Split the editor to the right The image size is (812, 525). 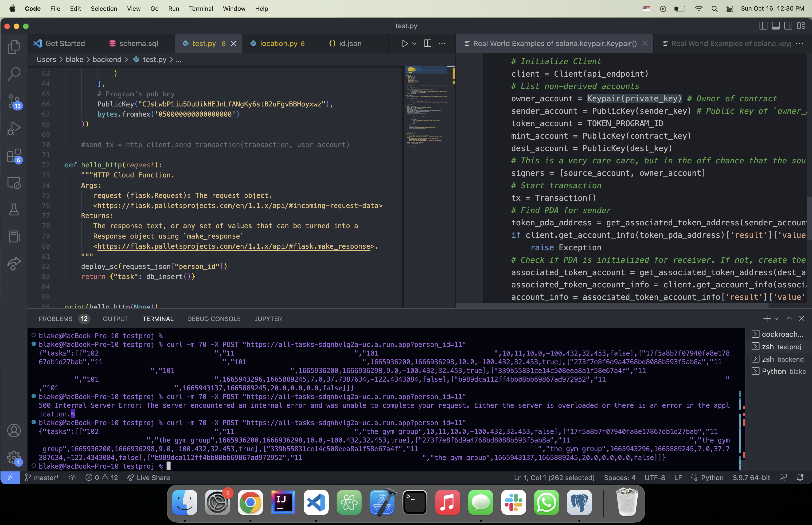pyautogui.click(x=427, y=43)
